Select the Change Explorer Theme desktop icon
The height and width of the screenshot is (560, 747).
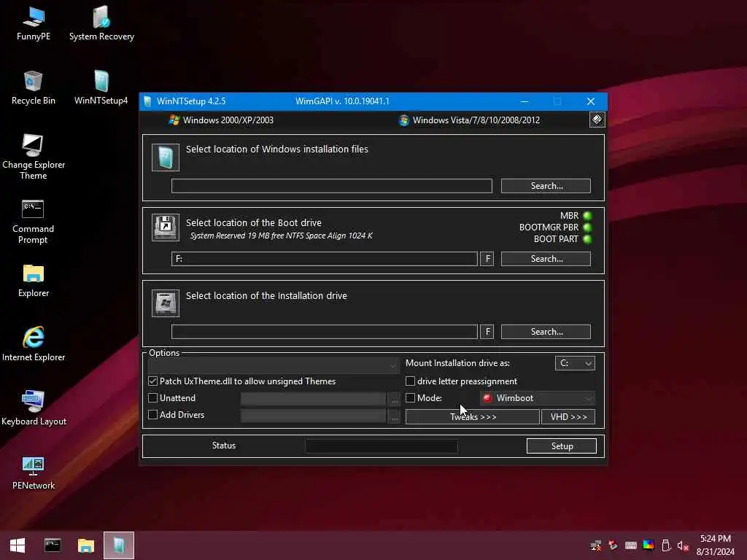click(34, 157)
